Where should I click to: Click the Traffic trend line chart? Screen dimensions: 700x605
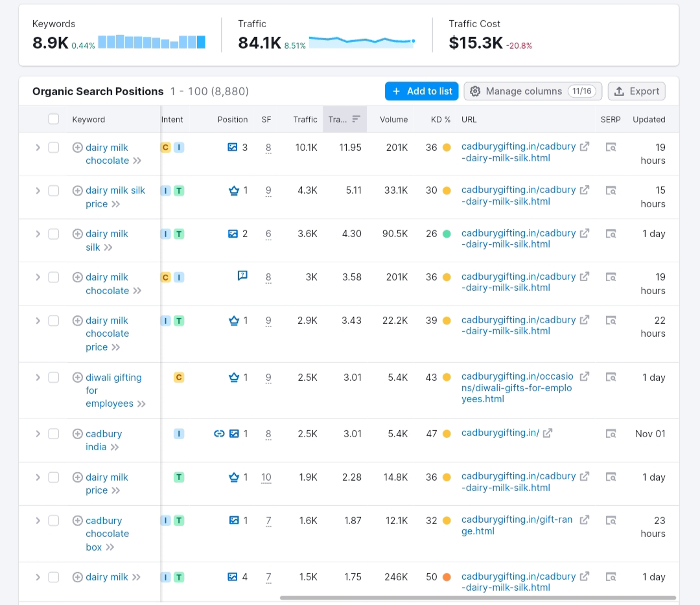(362, 41)
